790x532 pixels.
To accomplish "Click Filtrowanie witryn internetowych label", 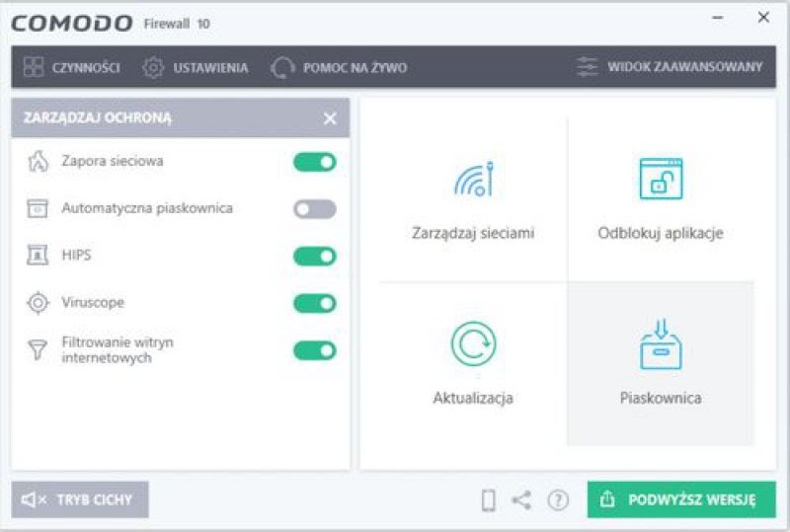I will [x=118, y=349].
